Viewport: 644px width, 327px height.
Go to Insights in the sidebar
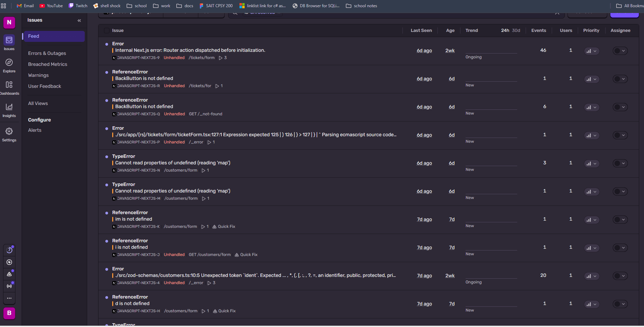coord(9,110)
